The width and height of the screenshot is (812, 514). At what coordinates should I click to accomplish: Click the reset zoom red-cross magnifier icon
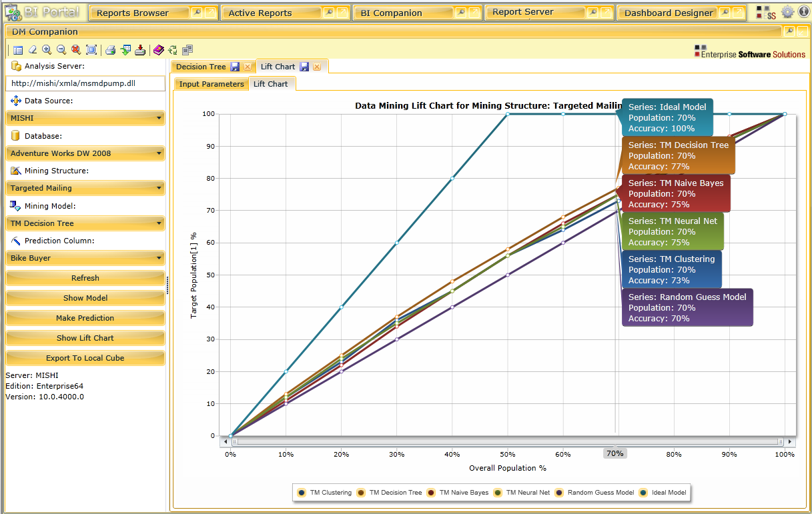[x=76, y=50]
